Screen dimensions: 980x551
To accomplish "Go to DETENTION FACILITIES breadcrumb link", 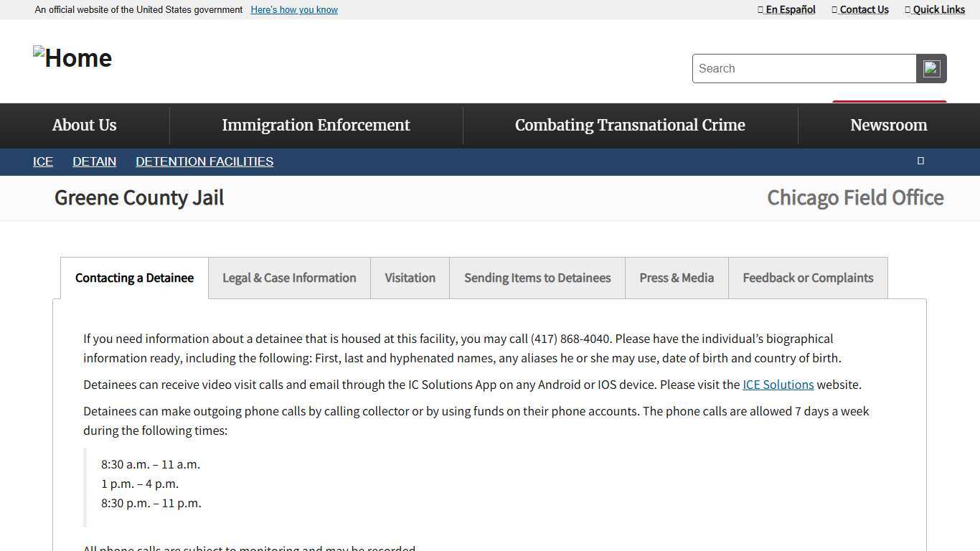I will (x=204, y=161).
